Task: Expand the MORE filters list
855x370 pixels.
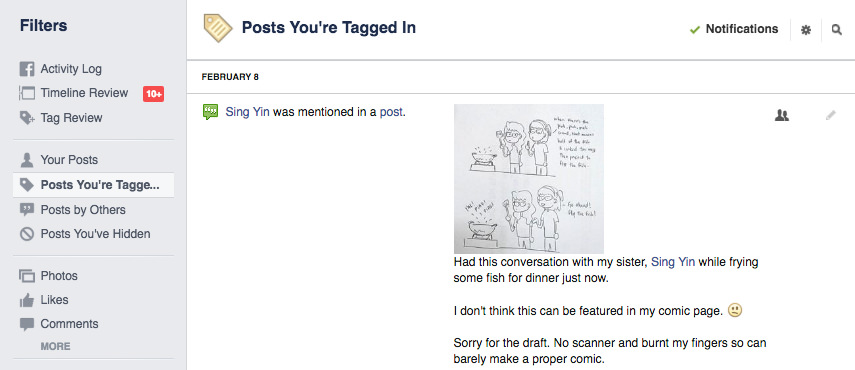Action: point(55,347)
